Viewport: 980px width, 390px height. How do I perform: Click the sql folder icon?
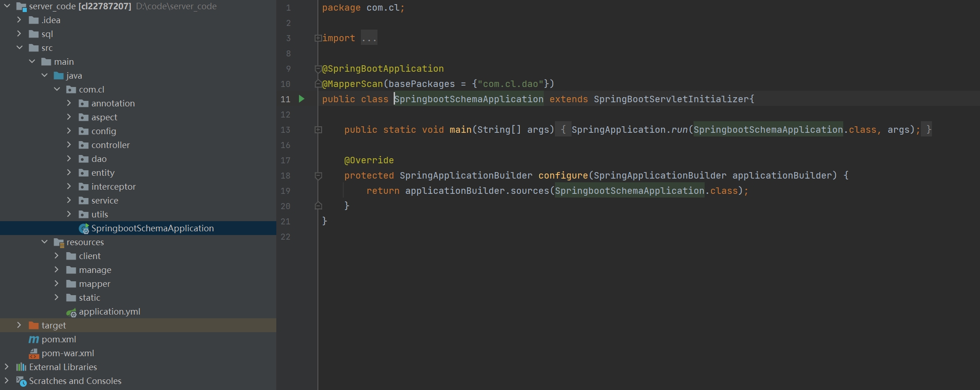(34, 34)
